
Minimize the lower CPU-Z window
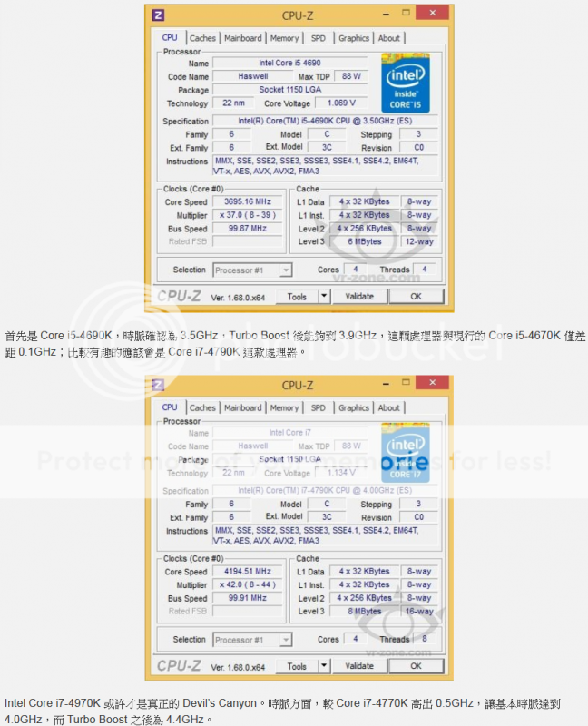tap(387, 384)
